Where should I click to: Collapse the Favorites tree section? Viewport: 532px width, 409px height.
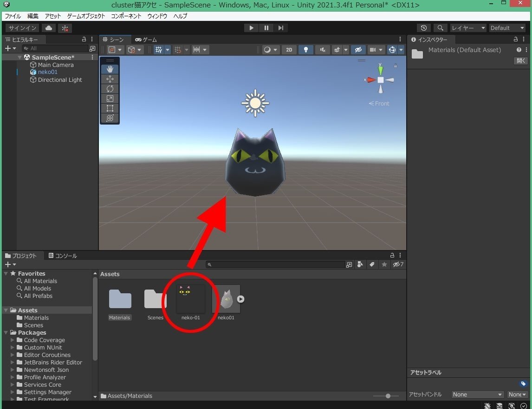[x=6, y=273]
